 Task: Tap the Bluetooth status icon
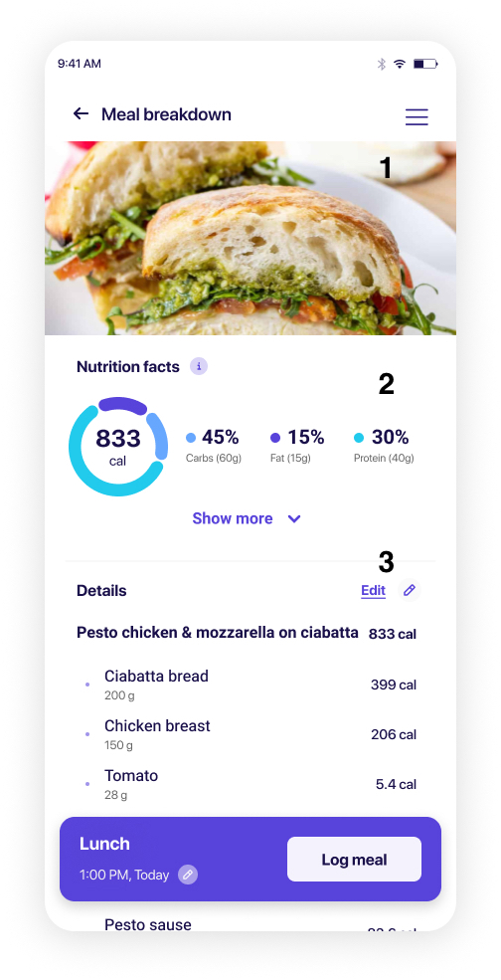381,64
